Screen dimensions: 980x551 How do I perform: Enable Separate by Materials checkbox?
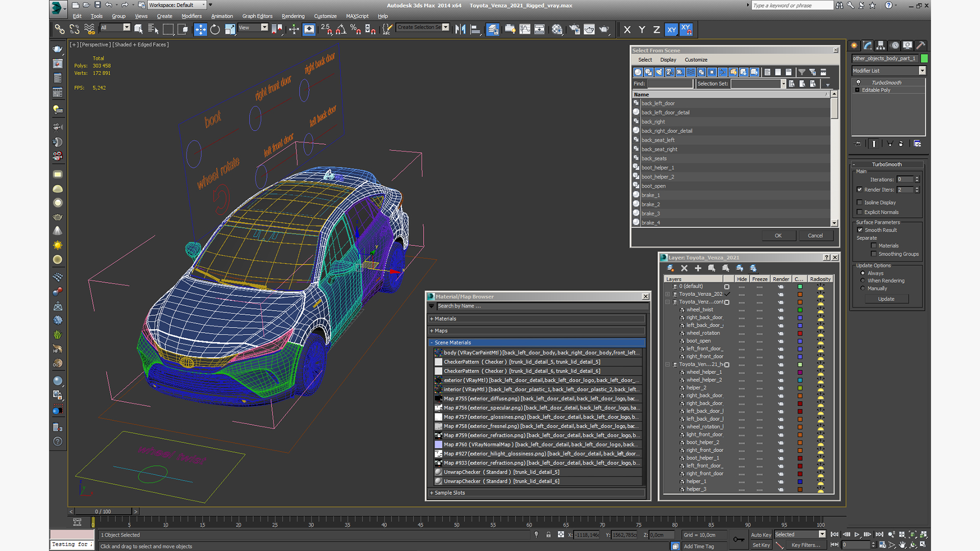tap(874, 246)
